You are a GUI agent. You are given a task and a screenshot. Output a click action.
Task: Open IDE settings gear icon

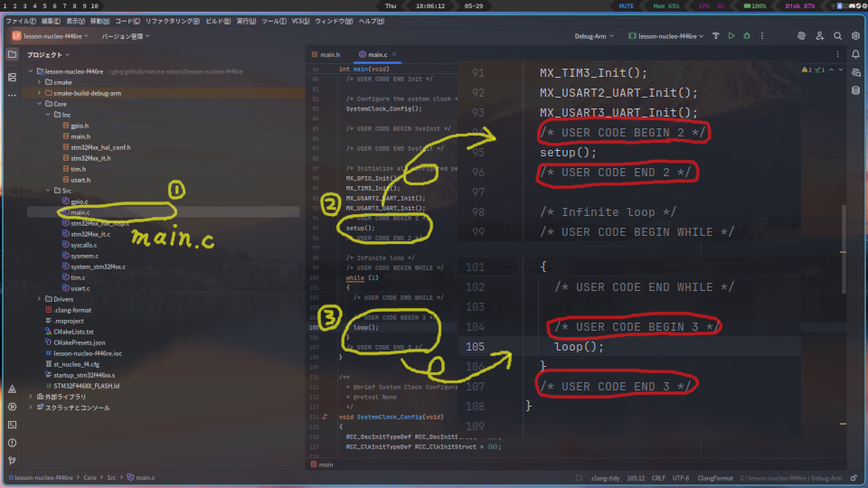pos(854,36)
